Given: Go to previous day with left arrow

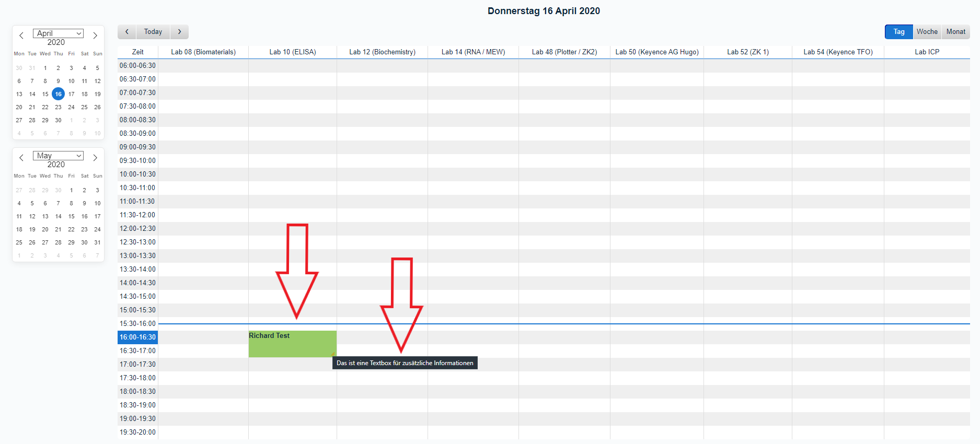Looking at the screenshot, I should pos(126,32).
